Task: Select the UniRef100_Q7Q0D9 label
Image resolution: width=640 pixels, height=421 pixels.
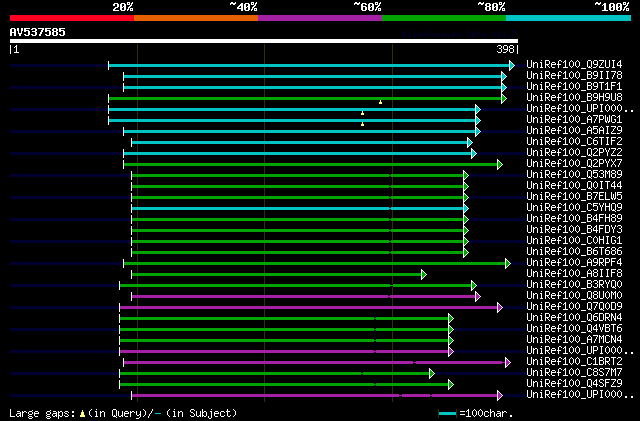Action: [x=574, y=307]
